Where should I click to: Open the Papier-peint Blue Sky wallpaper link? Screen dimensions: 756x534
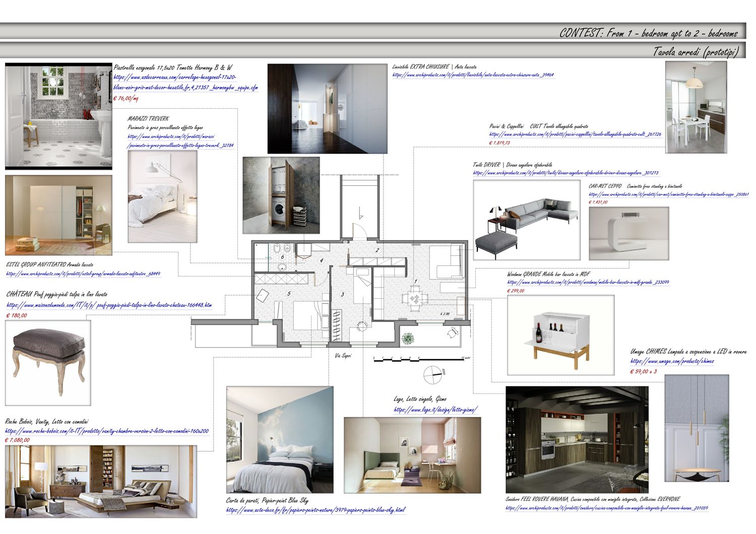click(x=315, y=510)
